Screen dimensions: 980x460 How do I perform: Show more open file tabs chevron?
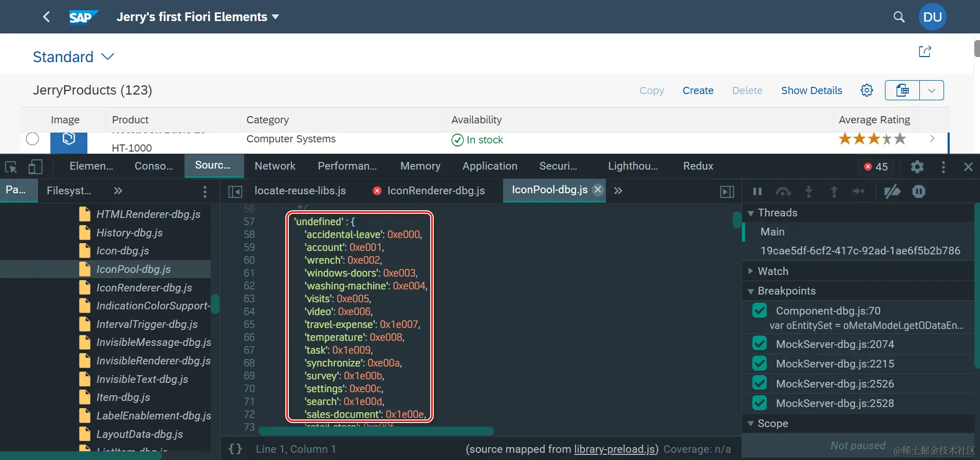[x=618, y=191]
